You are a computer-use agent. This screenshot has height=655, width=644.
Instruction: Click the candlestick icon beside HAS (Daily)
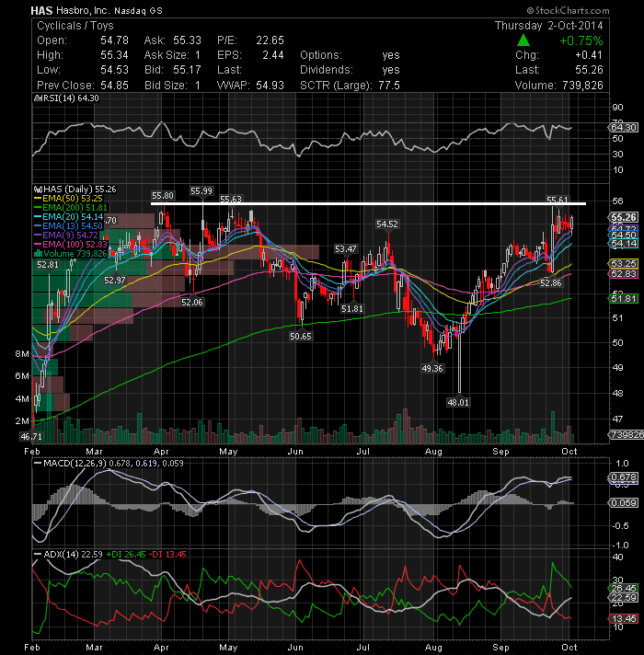click(x=38, y=190)
